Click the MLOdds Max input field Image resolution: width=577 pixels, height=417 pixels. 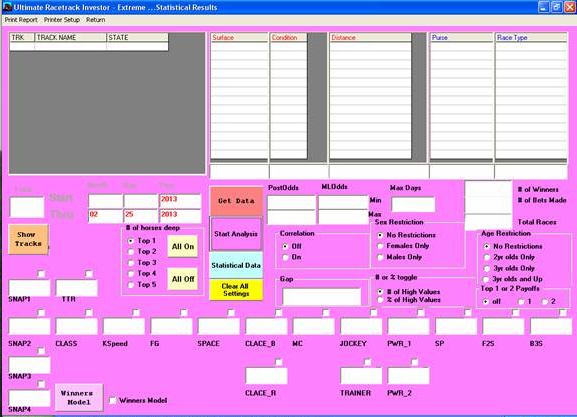pyautogui.click(x=343, y=217)
